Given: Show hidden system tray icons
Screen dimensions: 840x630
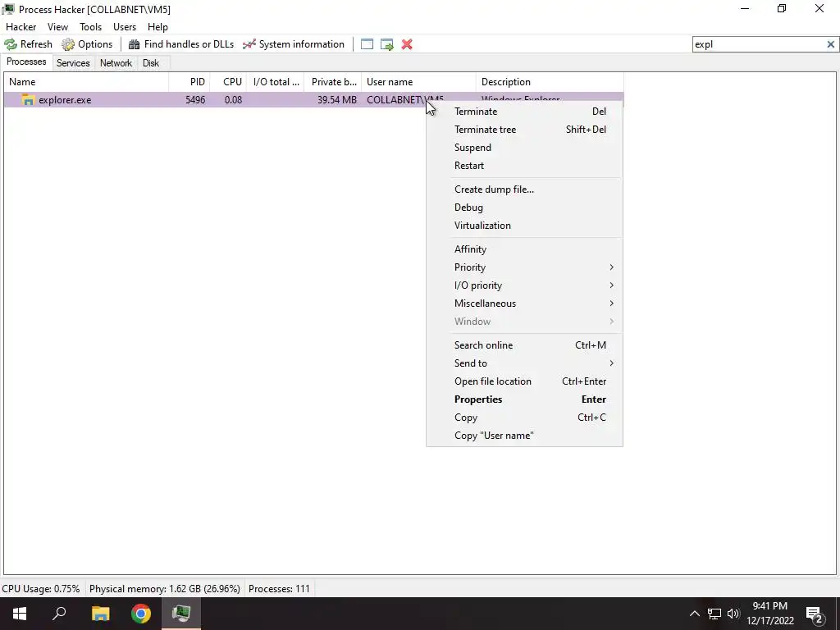Looking at the screenshot, I should (x=694, y=614).
